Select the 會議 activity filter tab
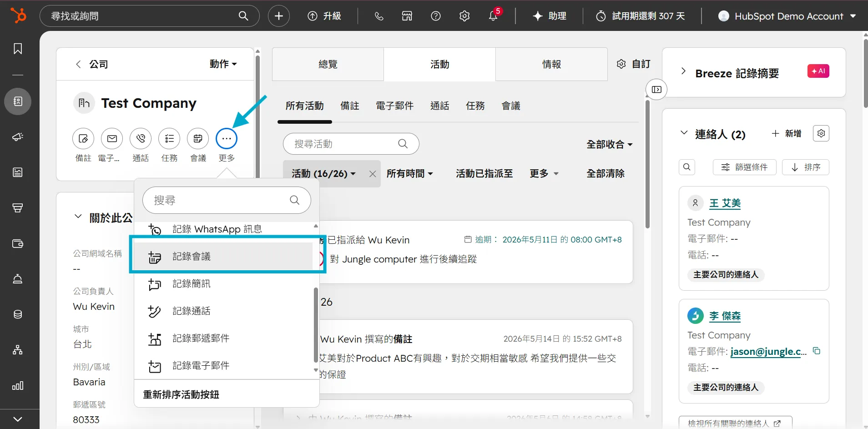 click(x=511, y=106)
